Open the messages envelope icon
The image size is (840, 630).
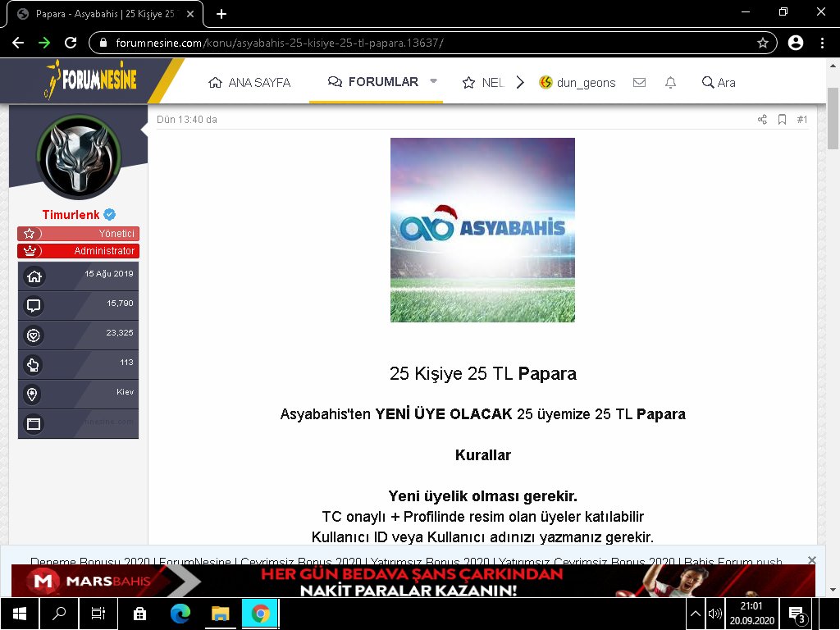639,83
